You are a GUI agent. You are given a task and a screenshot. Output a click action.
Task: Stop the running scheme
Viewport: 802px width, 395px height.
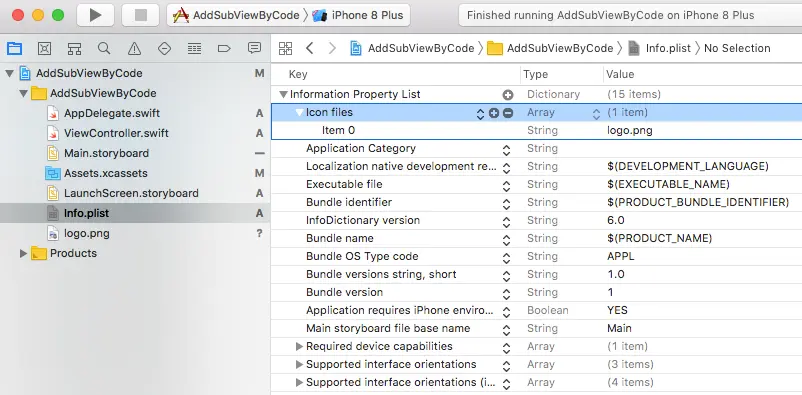(140, 15)
